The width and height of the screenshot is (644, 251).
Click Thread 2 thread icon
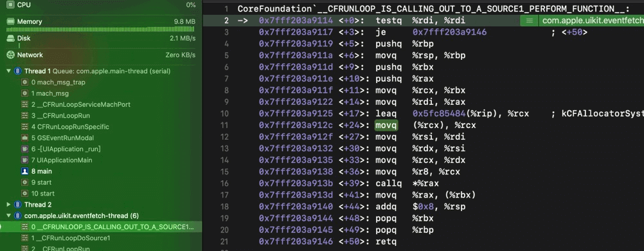point(17,205)
